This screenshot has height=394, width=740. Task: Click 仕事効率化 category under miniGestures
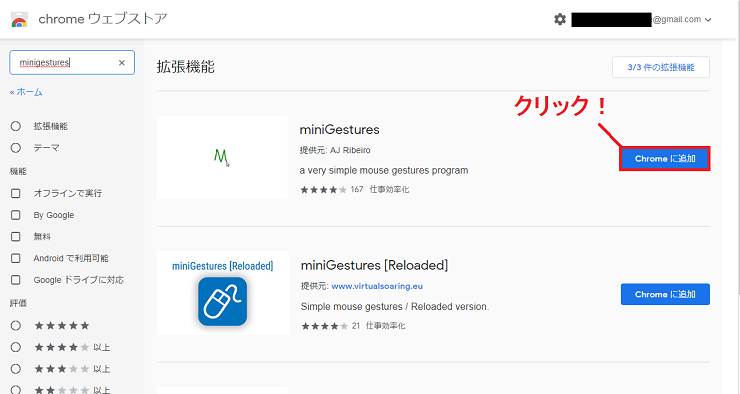[389, 190]
